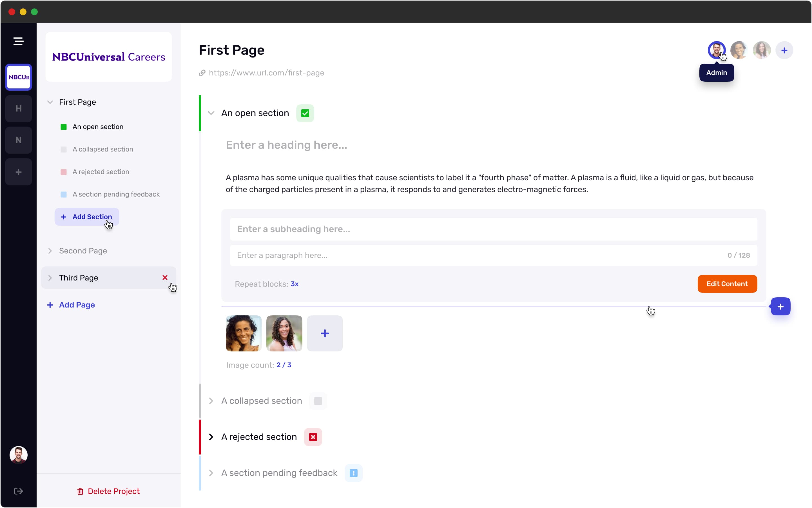Open the hamburger menu icon
The width and height of the screenshot is (812, 508).
click(x=19, y=41)
